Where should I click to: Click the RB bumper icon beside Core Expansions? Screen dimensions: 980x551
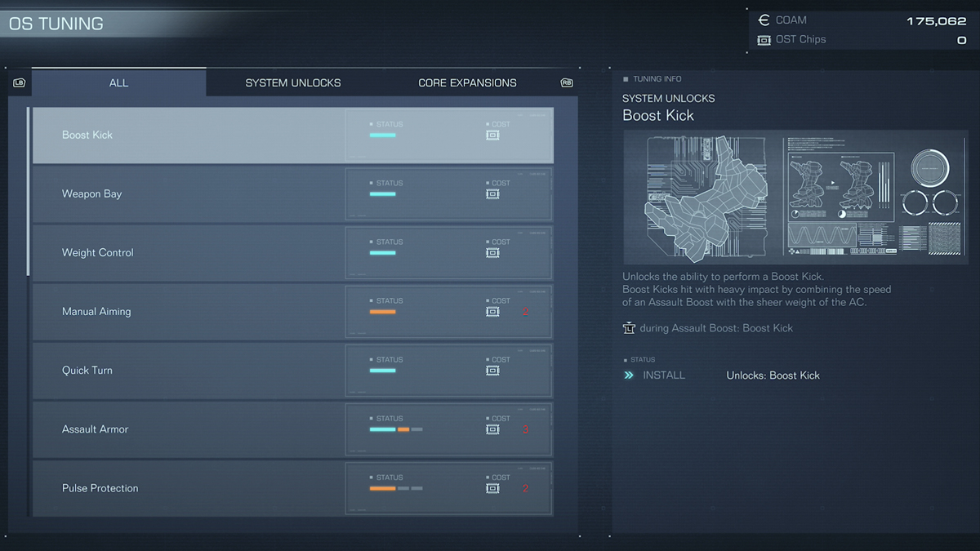coord(567,82)
